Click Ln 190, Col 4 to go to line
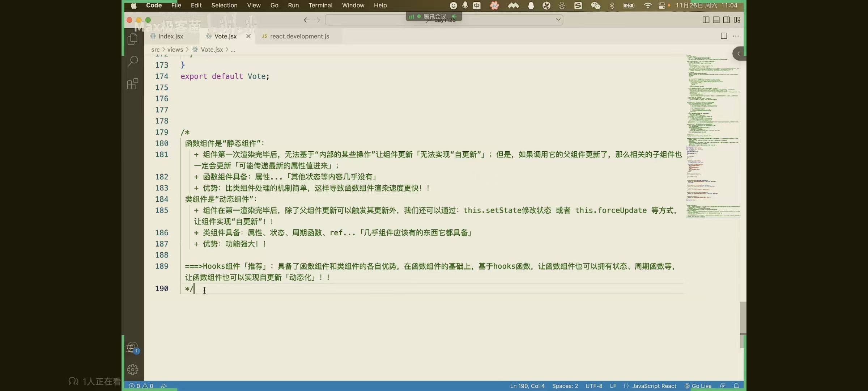The width and height of the screenshot is (868, 391). 527,386
